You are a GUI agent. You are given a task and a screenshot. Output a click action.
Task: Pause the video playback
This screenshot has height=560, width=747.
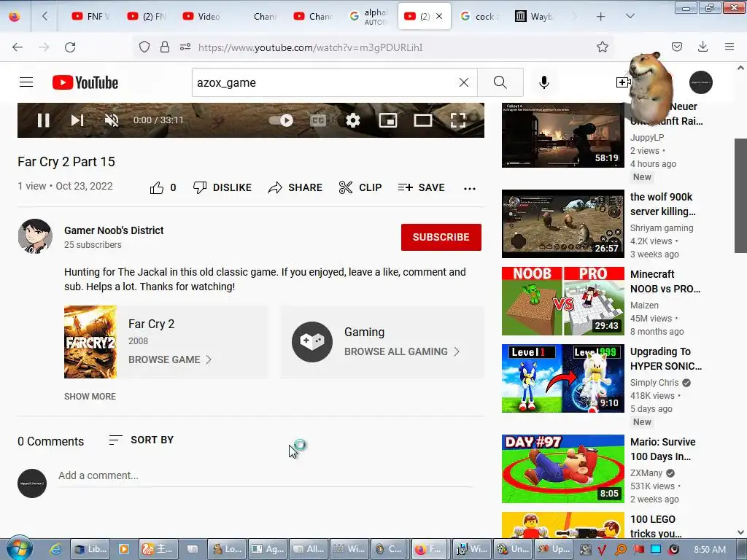(43, 120)
